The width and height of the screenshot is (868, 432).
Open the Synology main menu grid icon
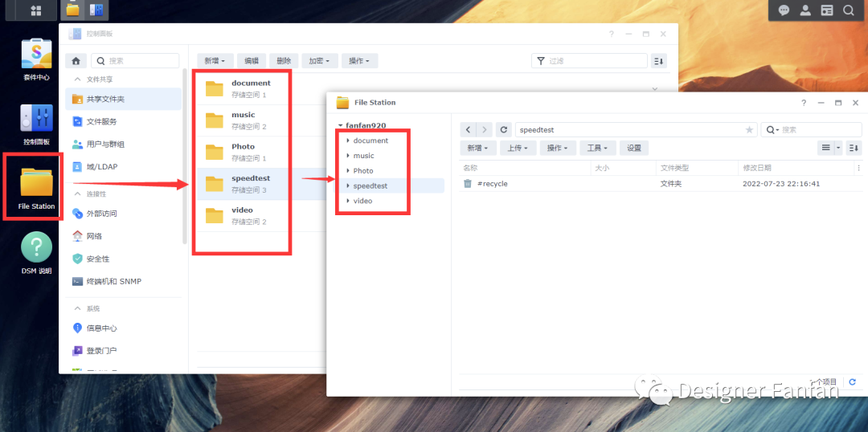coord(35,10)
